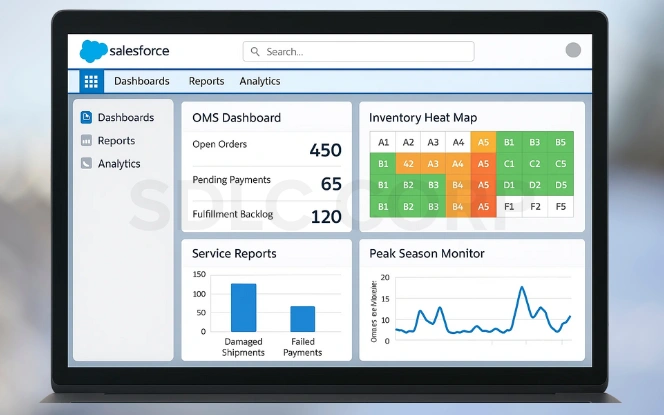Select the Failed Payments bar in chart

tap(302, 318)
